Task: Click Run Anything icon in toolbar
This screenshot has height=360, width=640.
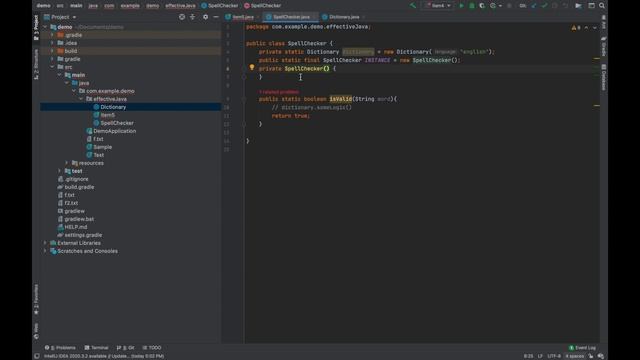Action: pyautogui.click(x=578, y=6)
